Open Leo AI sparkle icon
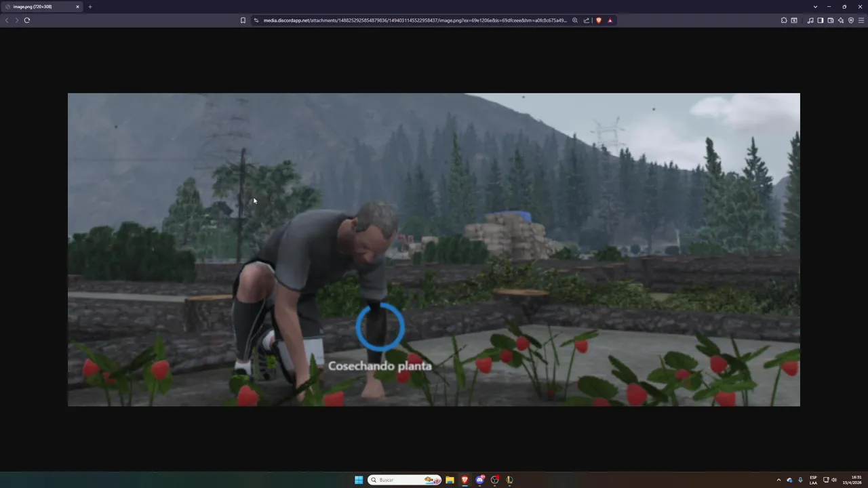Image resolution: width=868 pixels, height=488 pixels. click(x=841, y=20)
